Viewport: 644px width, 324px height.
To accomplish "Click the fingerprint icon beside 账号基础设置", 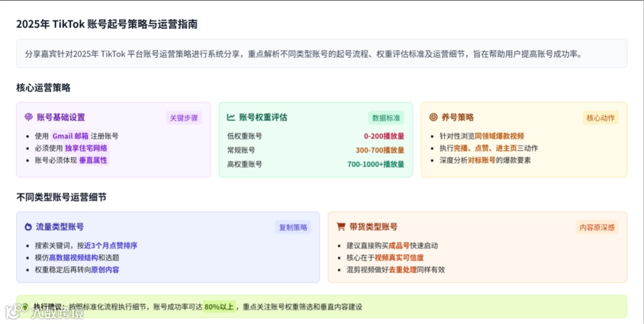I will (x=29, y=117).
